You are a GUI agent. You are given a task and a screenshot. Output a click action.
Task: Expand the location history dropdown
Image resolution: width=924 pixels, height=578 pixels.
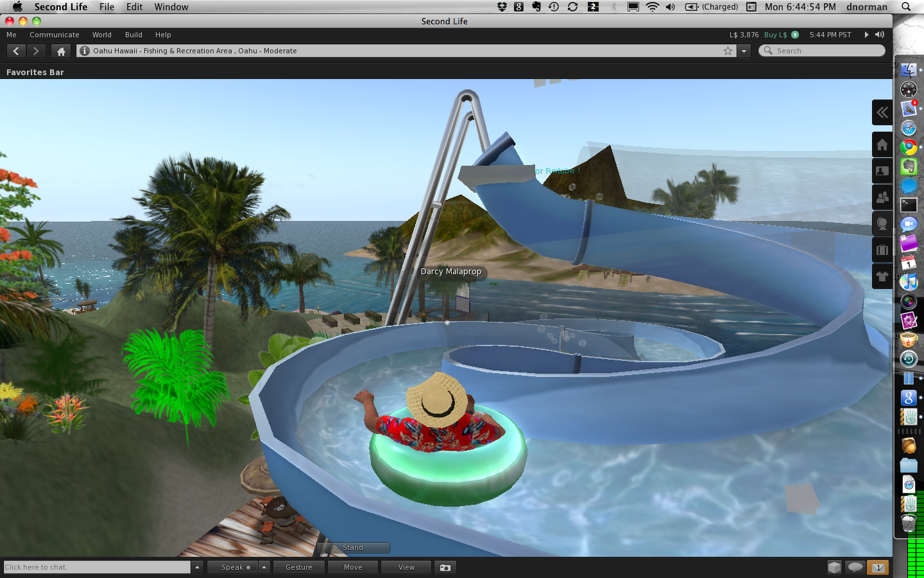(x=744, y=51)
